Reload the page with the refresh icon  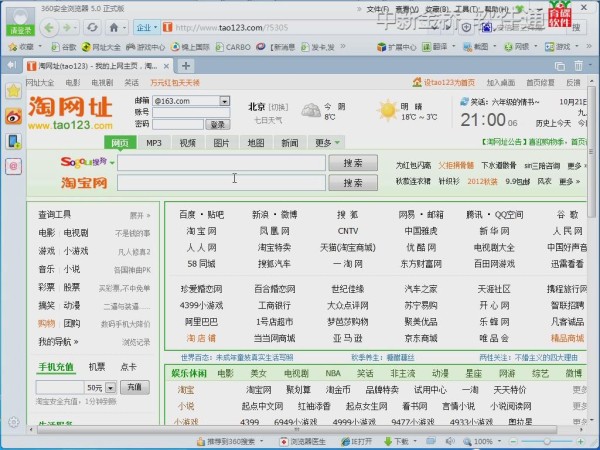92,28
